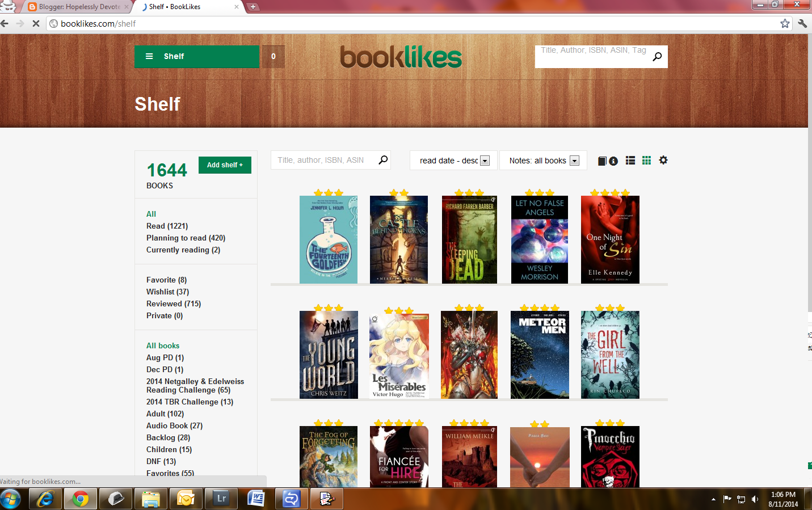Open Windows Explorer folder on the taskbar
The width and height of the screenshot is (812, 510).
pos(151,499)
